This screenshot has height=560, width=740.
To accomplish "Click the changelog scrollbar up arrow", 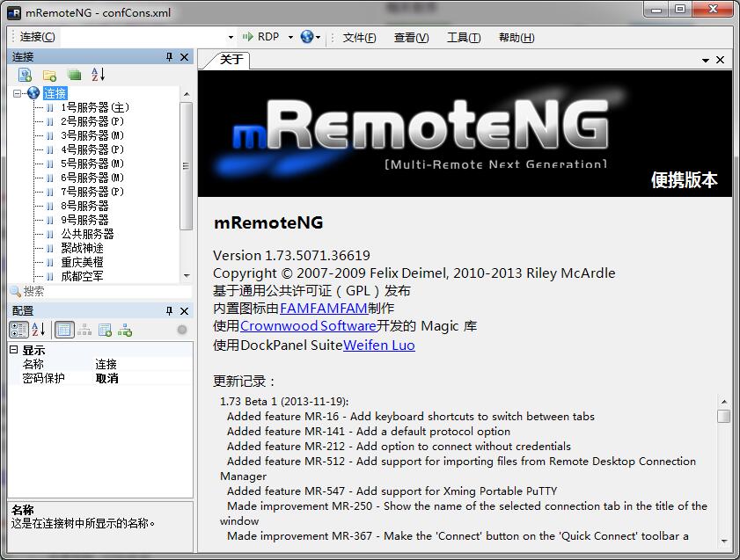I will tap(723, 402).
